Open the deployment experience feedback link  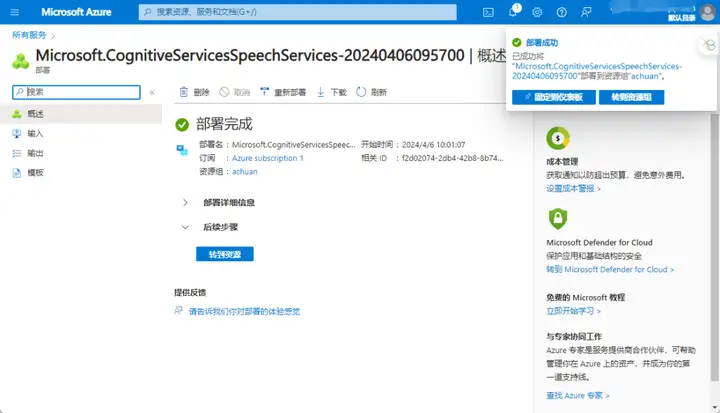click(x=244, y=311)
